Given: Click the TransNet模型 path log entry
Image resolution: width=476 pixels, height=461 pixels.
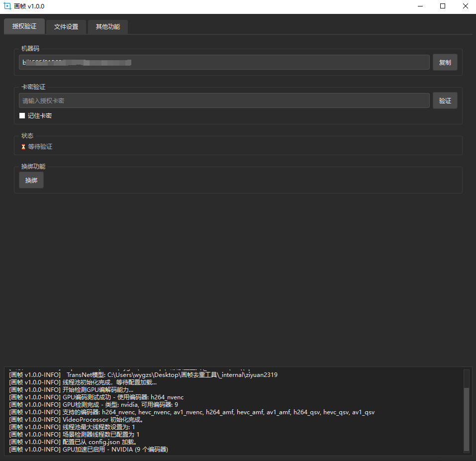Looking at the screenshot, I should [144, 375].
